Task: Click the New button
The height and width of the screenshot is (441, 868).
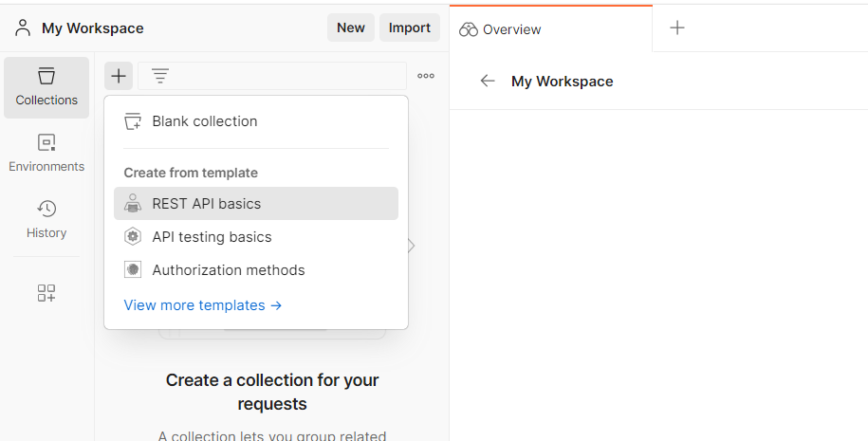Action: (x=350, y=28)
